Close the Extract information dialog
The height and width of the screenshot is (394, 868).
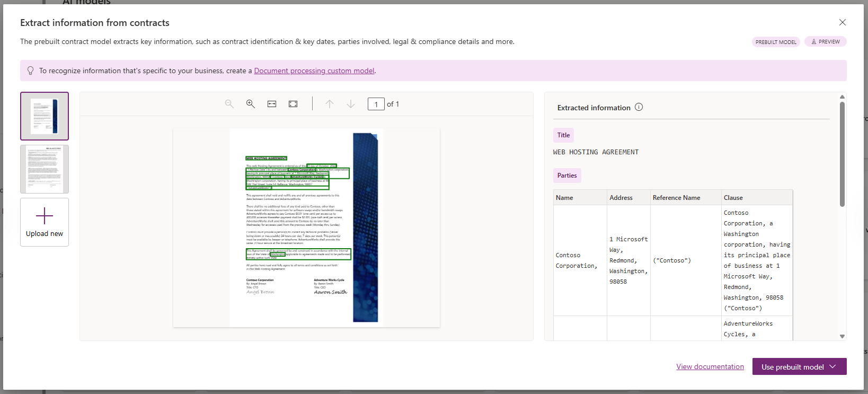843,22
